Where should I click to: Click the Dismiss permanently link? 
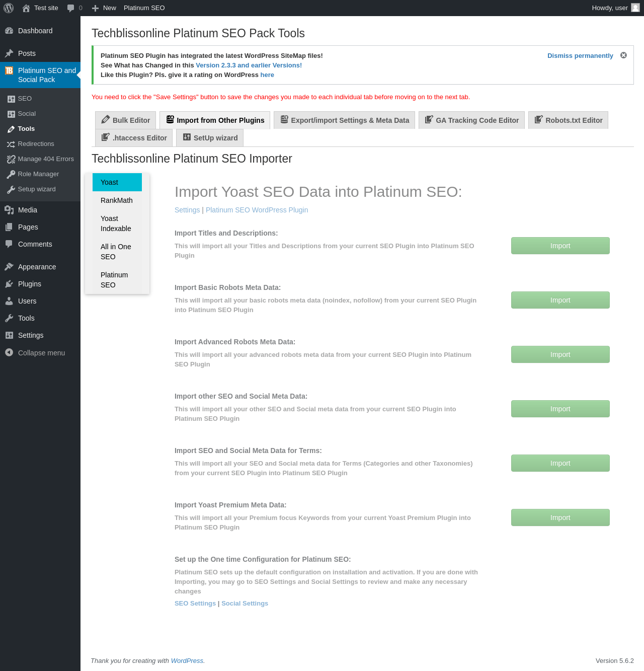coord(580,56)
